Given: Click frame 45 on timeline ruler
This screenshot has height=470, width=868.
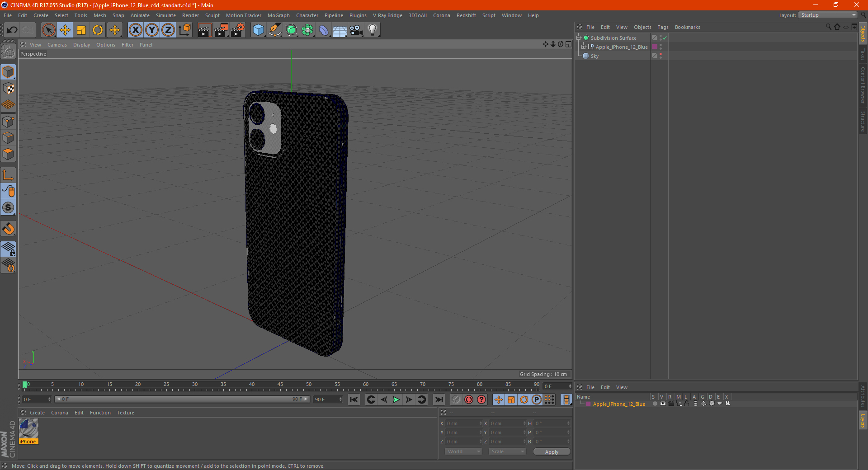Looking at the screenshot, I should click(280, 385).
